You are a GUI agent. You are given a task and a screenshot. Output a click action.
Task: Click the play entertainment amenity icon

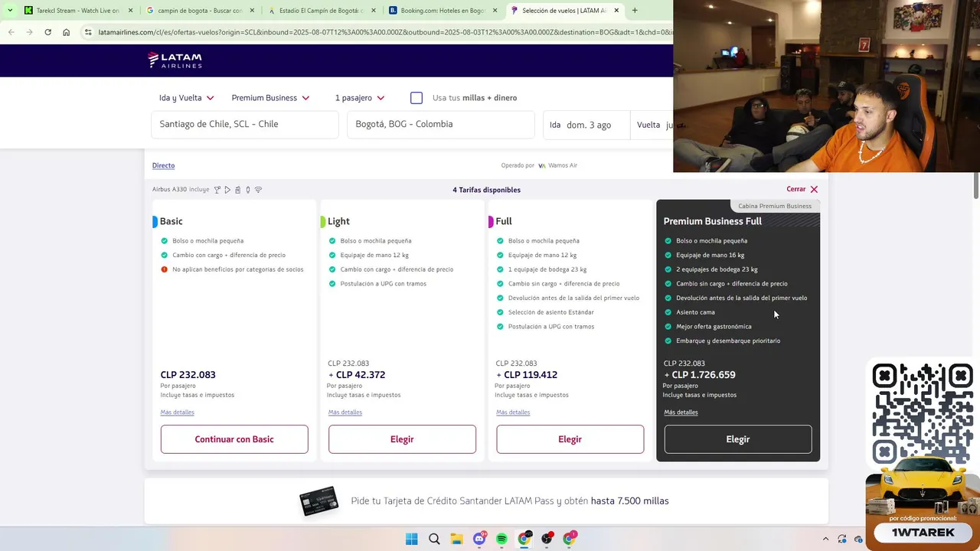[227, 190]
